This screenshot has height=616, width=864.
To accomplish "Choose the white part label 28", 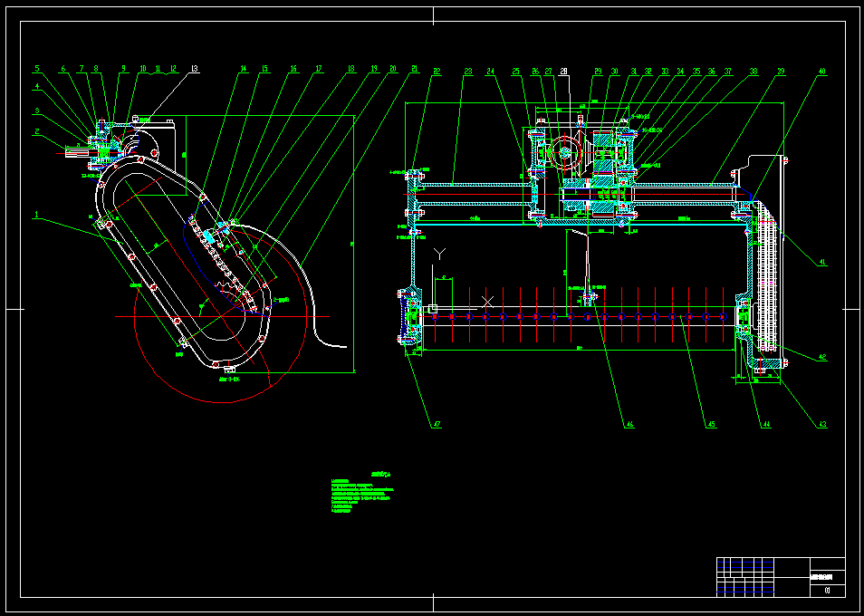I will (563, 71).
